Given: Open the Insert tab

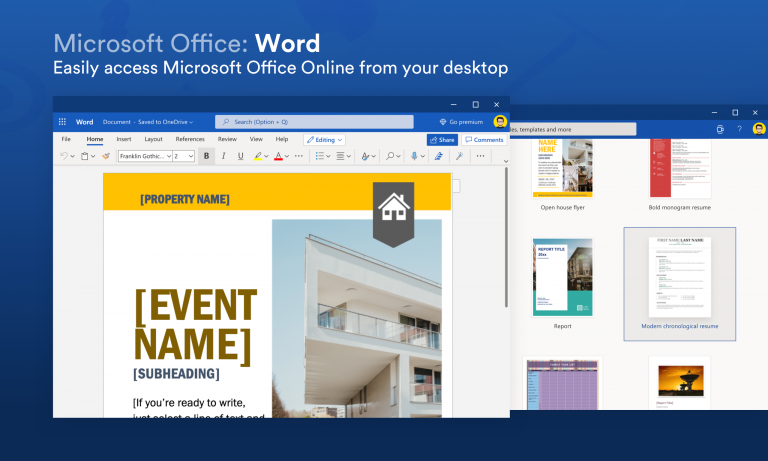Looking at the screenshot, I should pyautogui.click(x=124, y=139).
